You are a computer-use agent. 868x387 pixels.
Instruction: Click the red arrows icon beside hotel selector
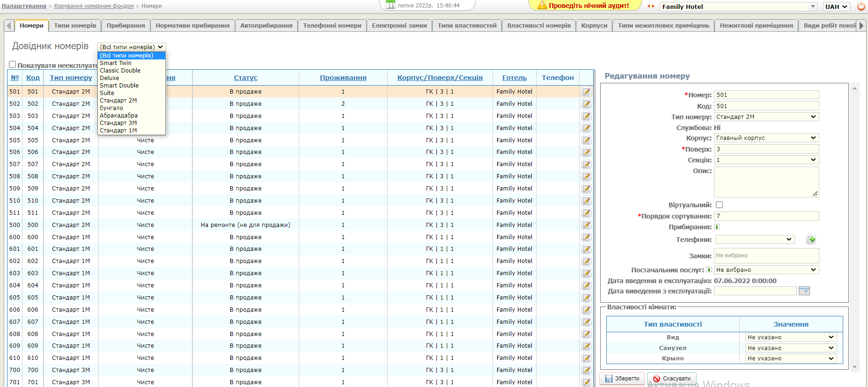click(651, 7)
